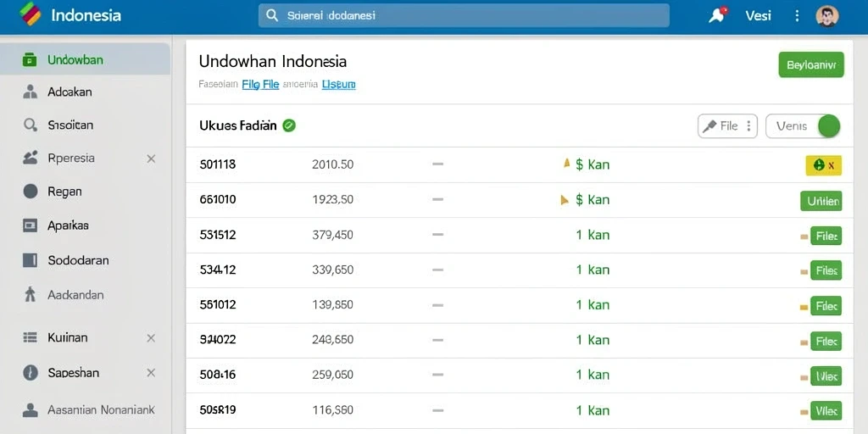Focus the search field at top
868x434 pixels.
coord(464,15)
